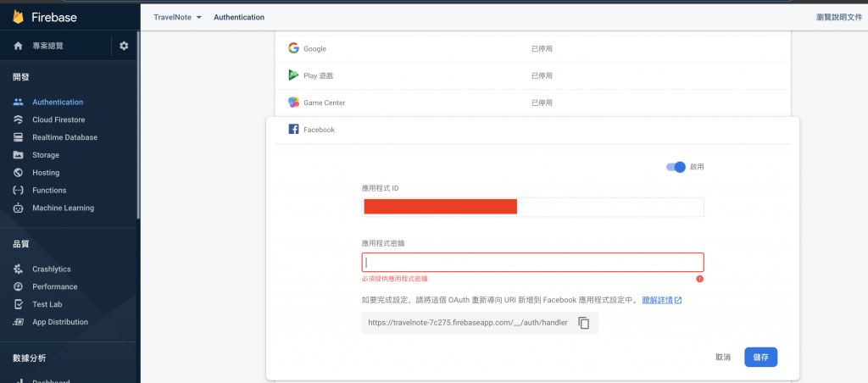Click the Realtime Database icon

tap(19, 137)
